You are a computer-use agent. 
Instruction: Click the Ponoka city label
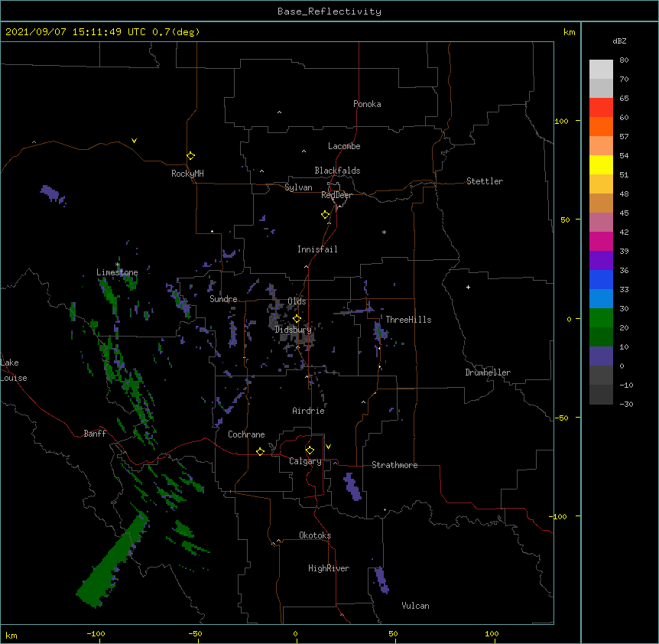tap(367, 104)
